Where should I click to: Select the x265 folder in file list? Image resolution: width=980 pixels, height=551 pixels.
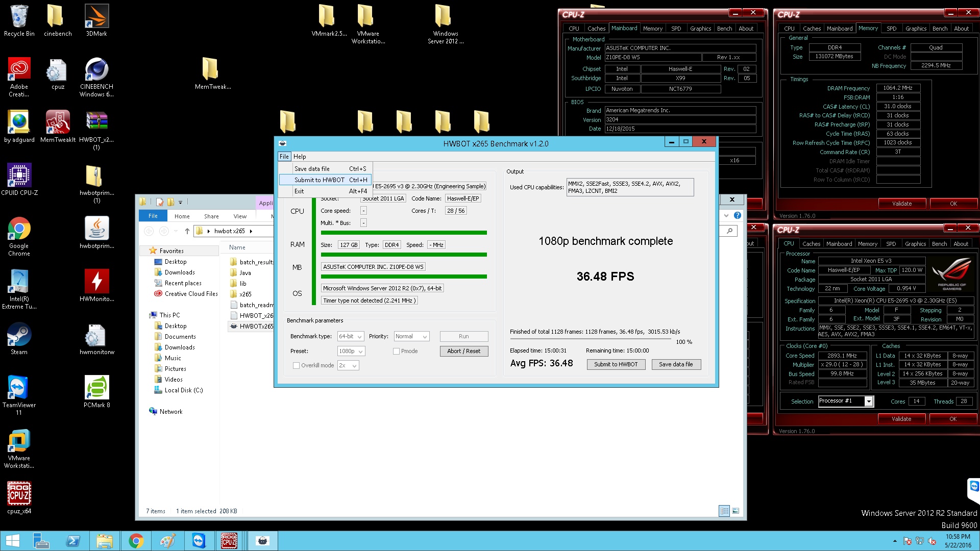[246, 294]
